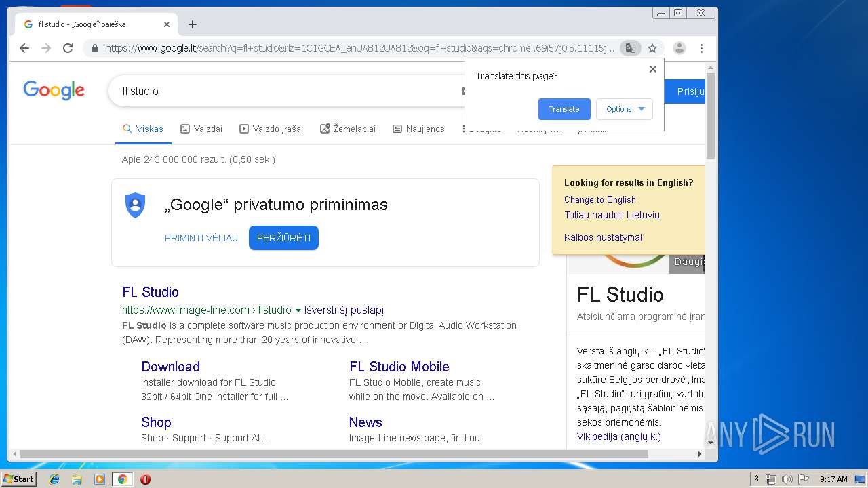Click the vertical page scrollbar

coord(711,115)
